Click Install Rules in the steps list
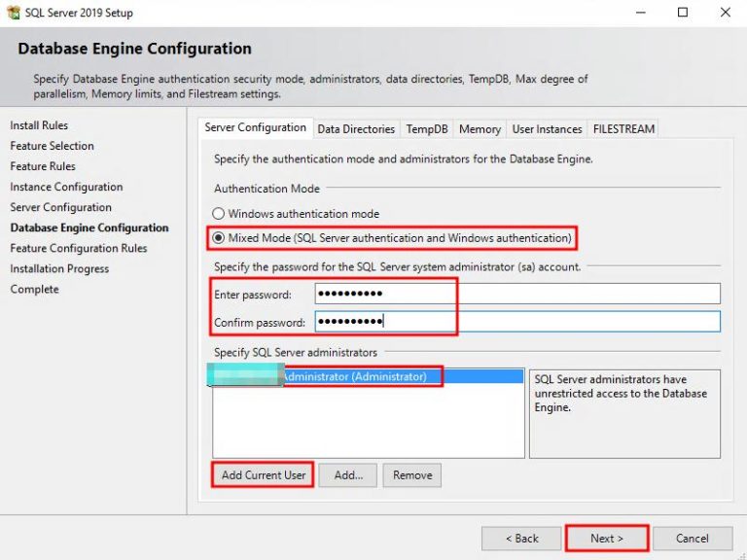Image resolution: width=747 pixels, height=560 pixels. pos(39,125)
